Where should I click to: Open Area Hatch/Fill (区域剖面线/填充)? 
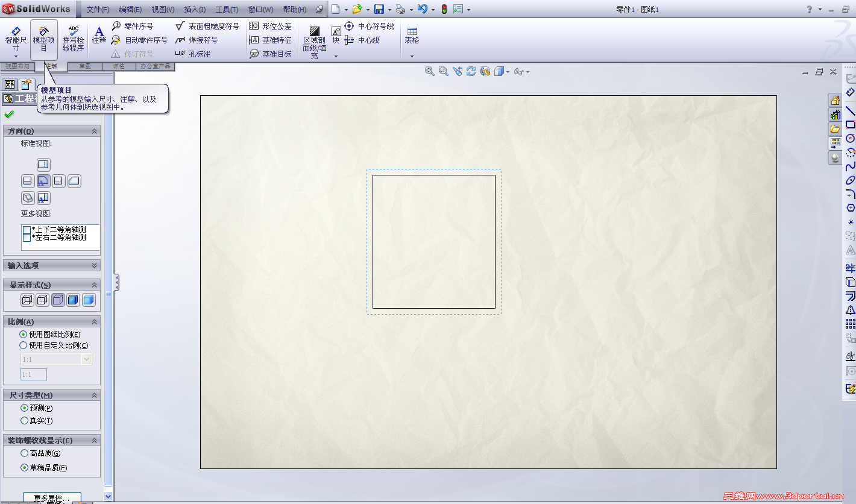point(314,42)
